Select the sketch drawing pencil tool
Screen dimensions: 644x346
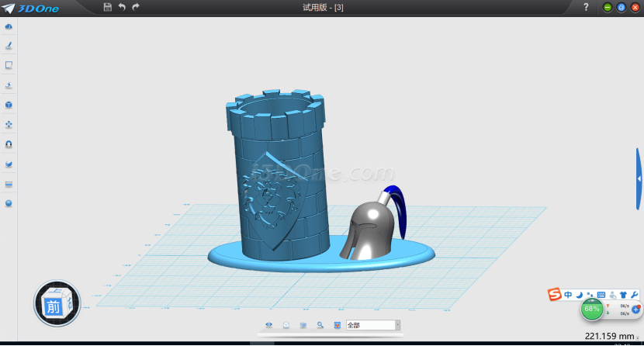tap(9, 46)
